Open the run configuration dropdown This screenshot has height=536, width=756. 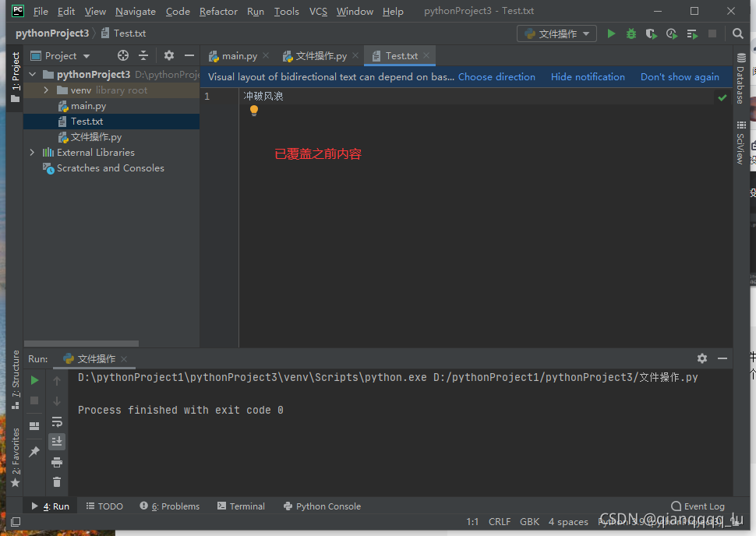(556, 33)
